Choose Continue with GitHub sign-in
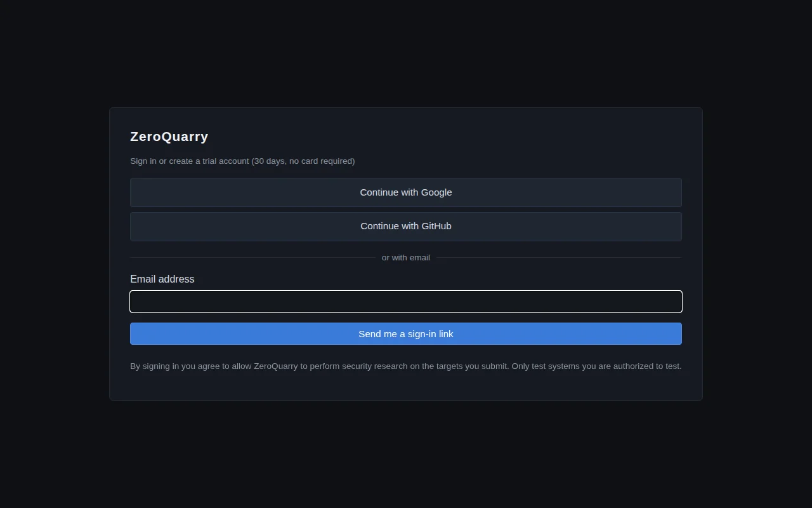 tap(406, 227)
